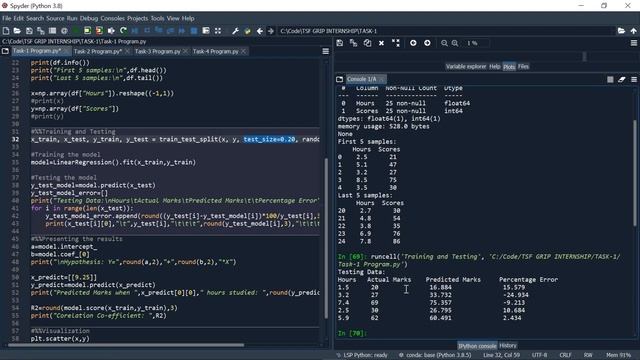Open the Edit menu
Viewport: 640px width, 360px height.
[19, 18]
